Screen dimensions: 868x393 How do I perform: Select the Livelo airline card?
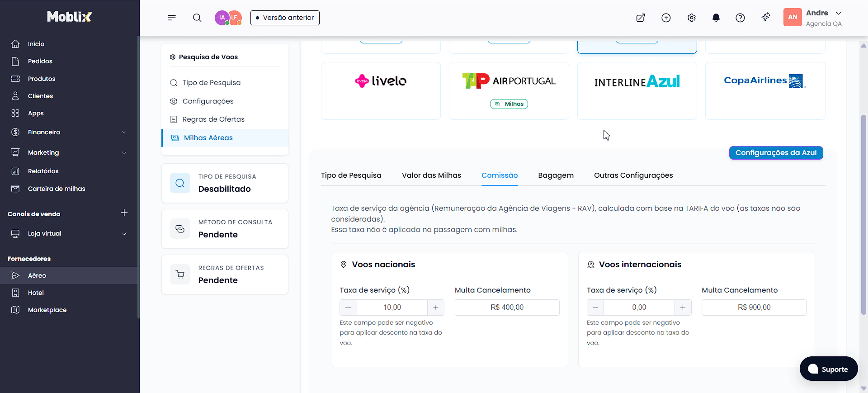(x=381, y=91)
